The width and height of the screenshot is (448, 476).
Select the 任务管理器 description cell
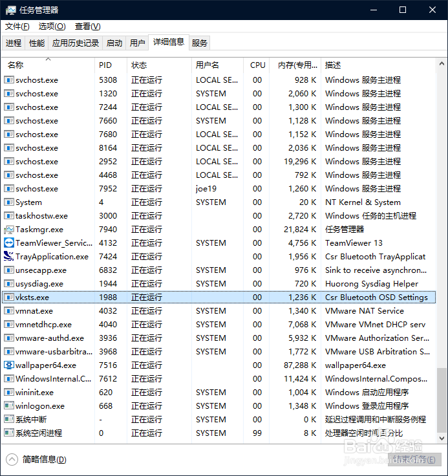click(x=345, y=230)
